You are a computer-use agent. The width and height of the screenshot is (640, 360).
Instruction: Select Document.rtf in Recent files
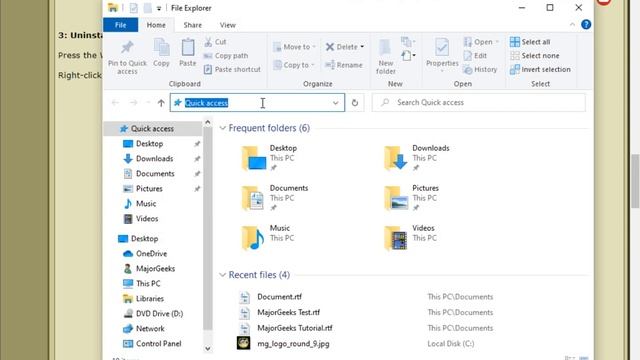coord(279,297)
